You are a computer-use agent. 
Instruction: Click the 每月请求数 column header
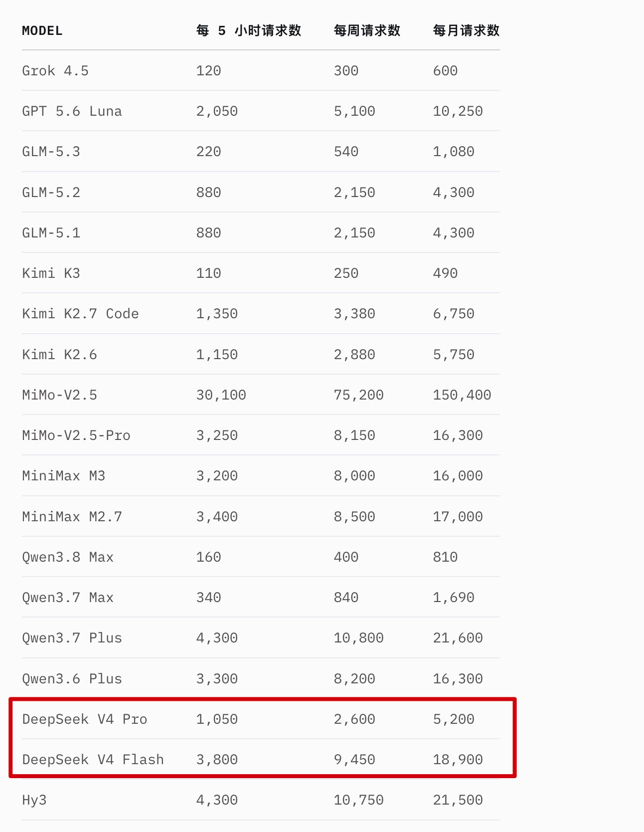466,31
